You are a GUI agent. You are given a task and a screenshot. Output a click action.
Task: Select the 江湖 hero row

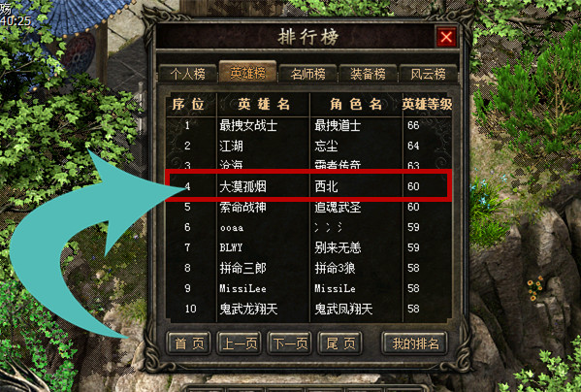tap(308, 146)
